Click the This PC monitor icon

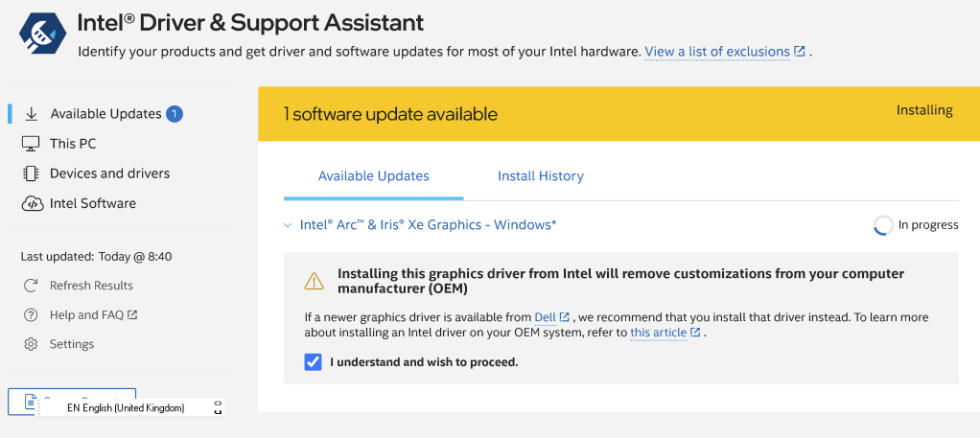coord(31,144)
